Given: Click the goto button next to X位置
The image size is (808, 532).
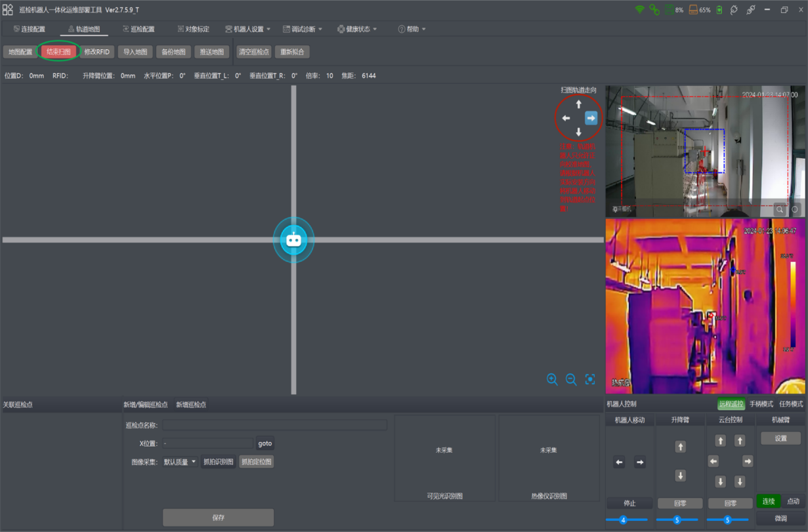Looking at the screenshot, I should (265, 443).
